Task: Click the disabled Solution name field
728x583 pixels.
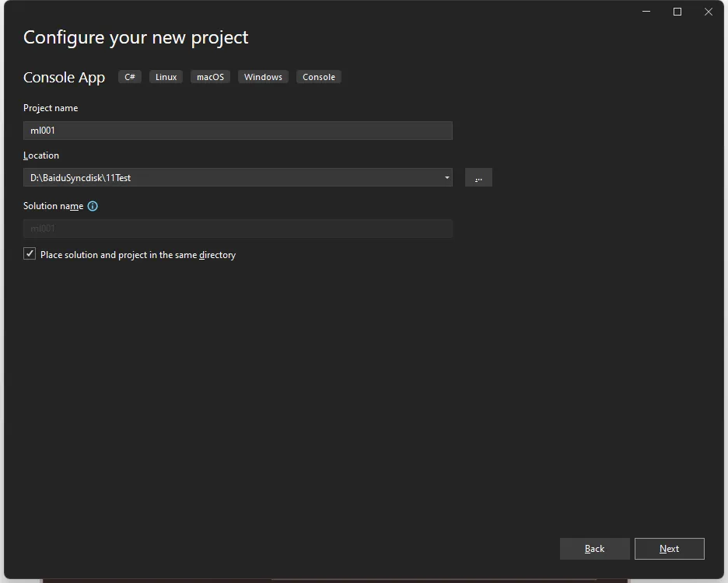Action: 237,229
